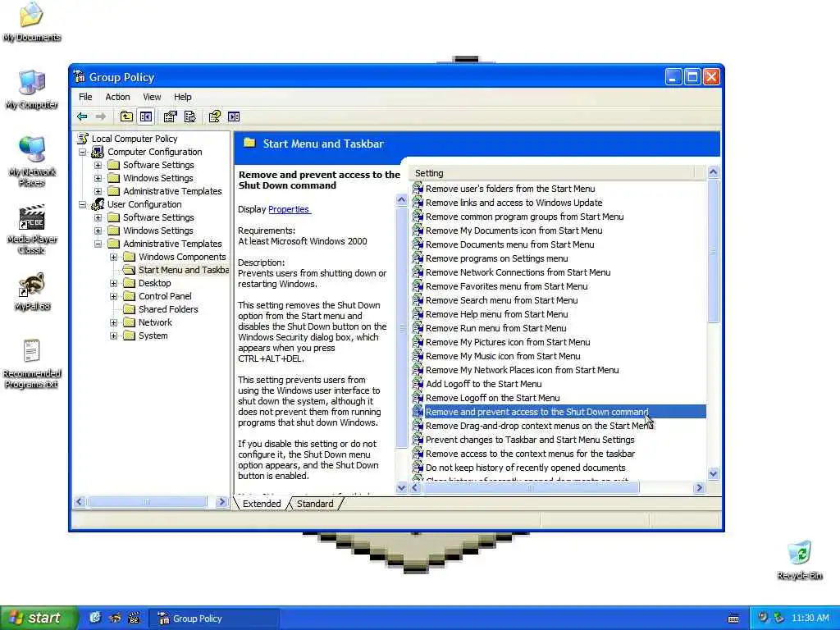Open the Help menu
The height and width of the screenshot is (630, 840).
tap(183, 97)
